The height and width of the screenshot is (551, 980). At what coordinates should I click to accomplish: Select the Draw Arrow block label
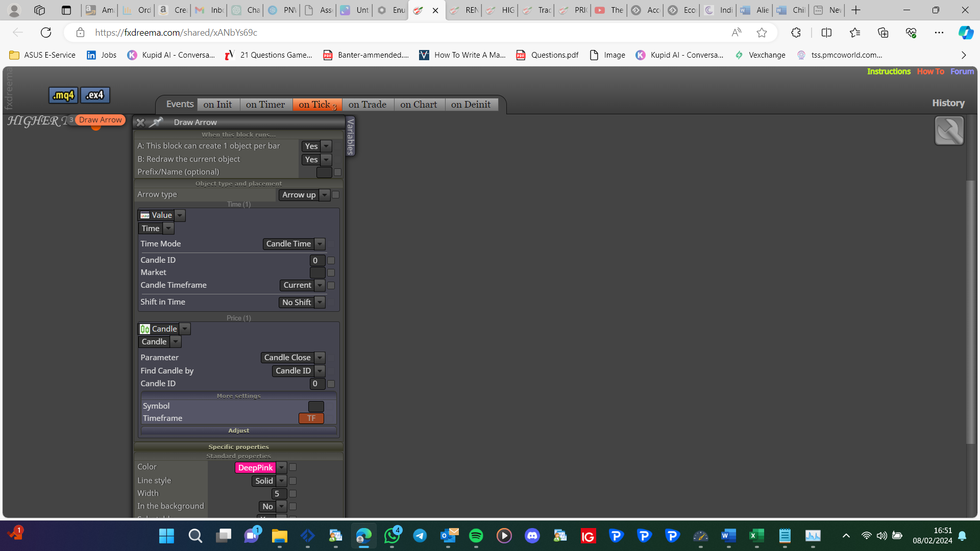point(101,120)
